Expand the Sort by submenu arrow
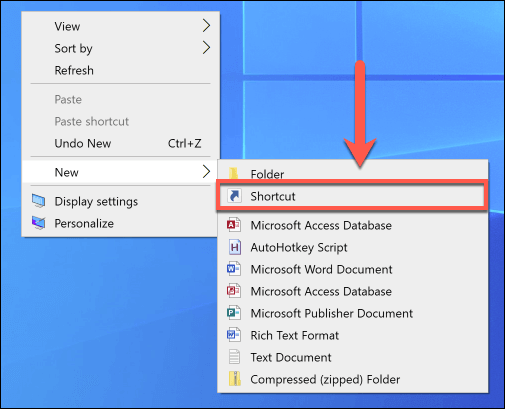This screenshot has height=409, width=505. click(206, 48)
